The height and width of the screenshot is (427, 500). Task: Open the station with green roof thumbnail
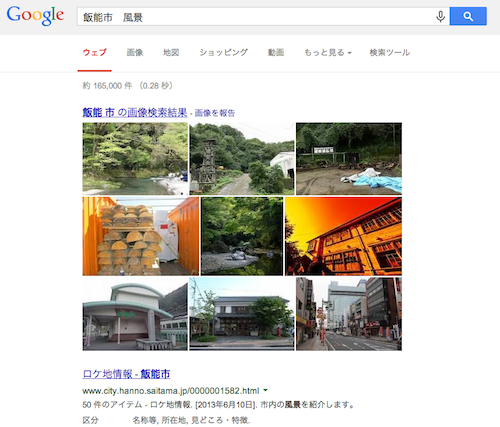click(135, 314)
